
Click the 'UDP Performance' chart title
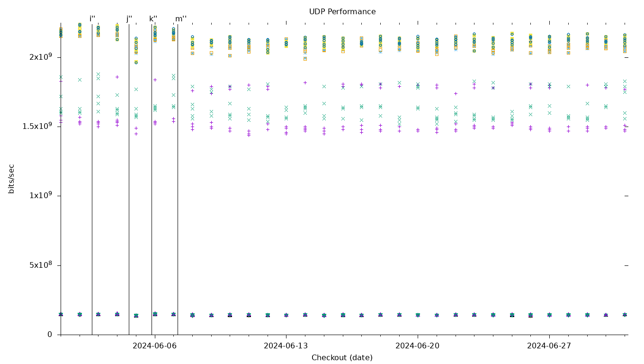click(x=342, y=12)
